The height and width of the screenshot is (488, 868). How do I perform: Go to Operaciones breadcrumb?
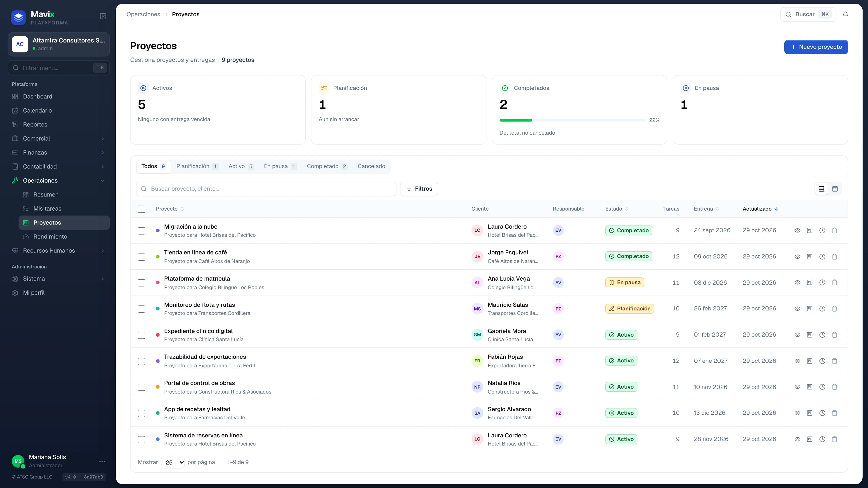click(143, 14)
